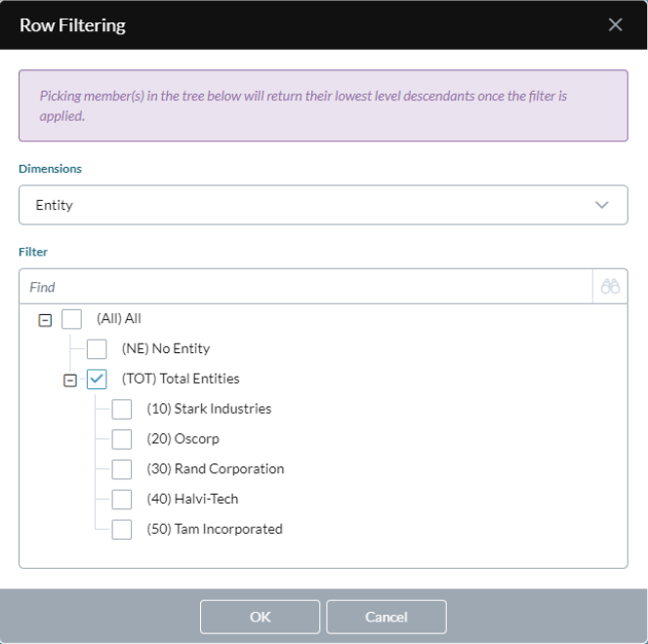Collapse the (All) All tree node
This screenshot has width=648, height=644.
click(45, 320)
